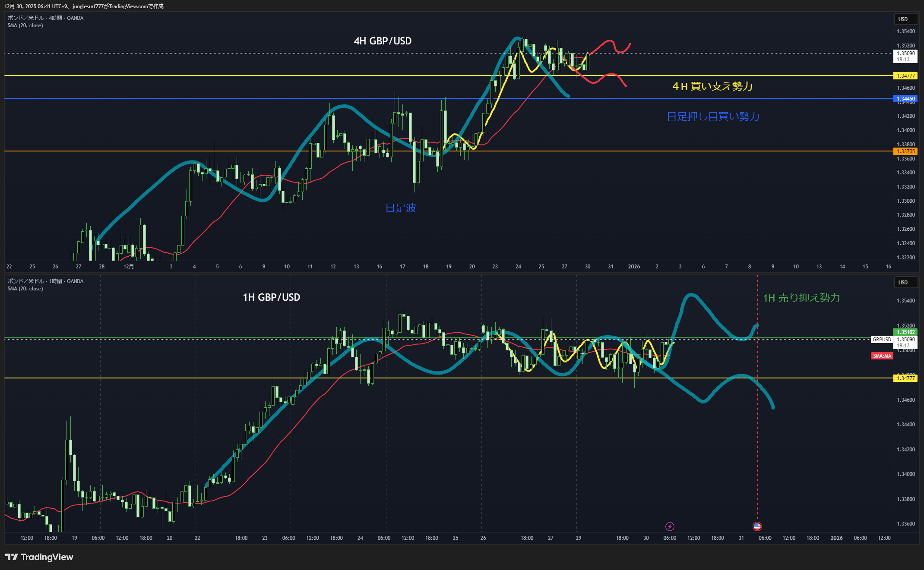
Task: Select the blue '日足波' text annotation
Action: [401, 208]
